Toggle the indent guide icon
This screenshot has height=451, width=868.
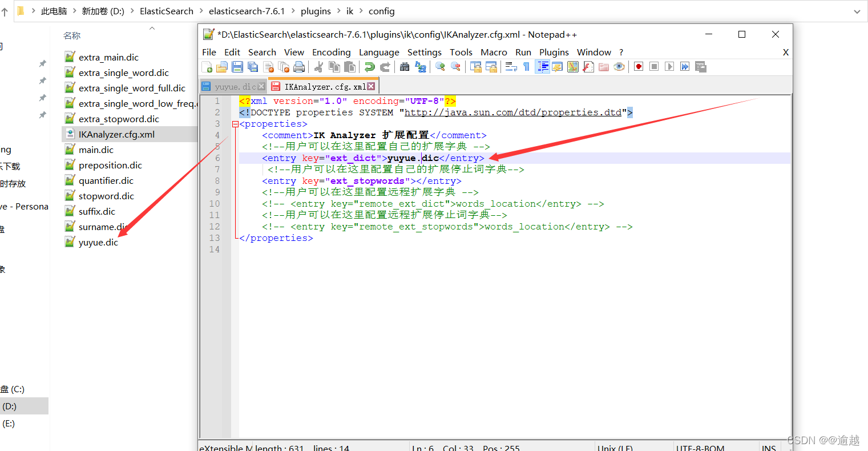(x=542, y=67)
